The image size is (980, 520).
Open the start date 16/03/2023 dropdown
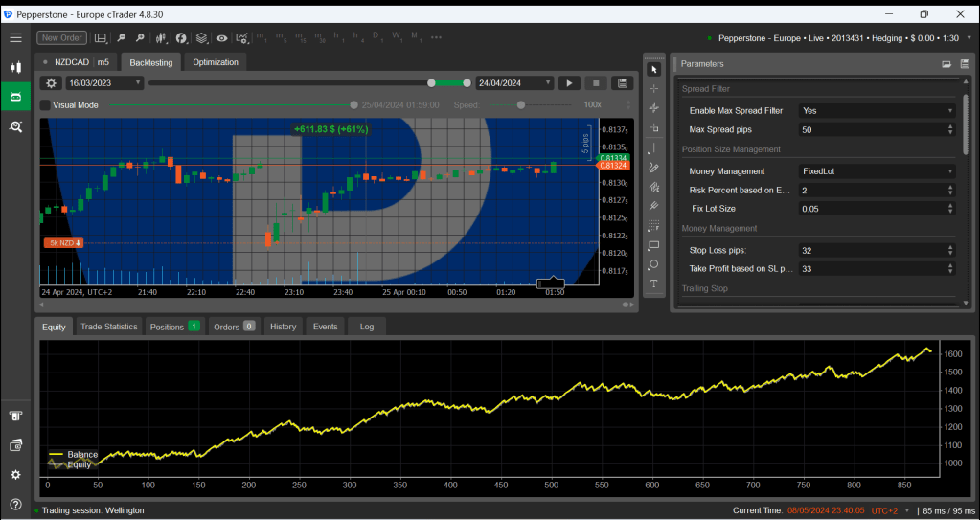pyautogui.click(x=94, y=83)
